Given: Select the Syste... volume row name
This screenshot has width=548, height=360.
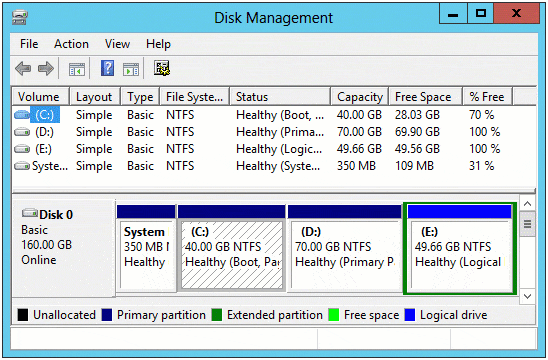Looking at the screenshot, I should 50,166.
